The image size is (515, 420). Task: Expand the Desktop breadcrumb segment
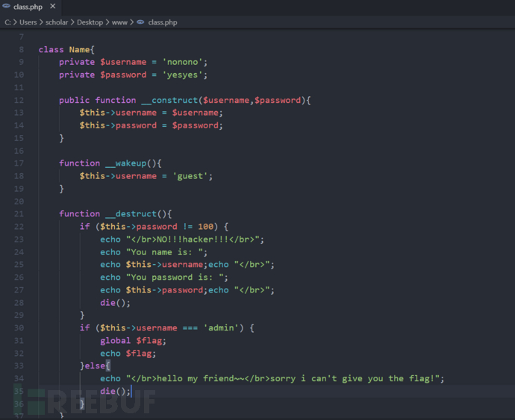[90, 22]
